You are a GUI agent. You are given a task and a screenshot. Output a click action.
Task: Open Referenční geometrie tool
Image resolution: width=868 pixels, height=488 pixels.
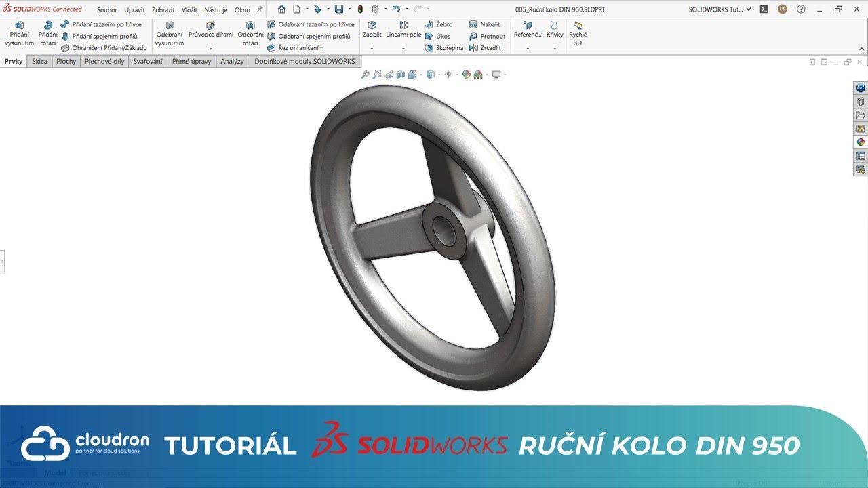tap(528, 30)
